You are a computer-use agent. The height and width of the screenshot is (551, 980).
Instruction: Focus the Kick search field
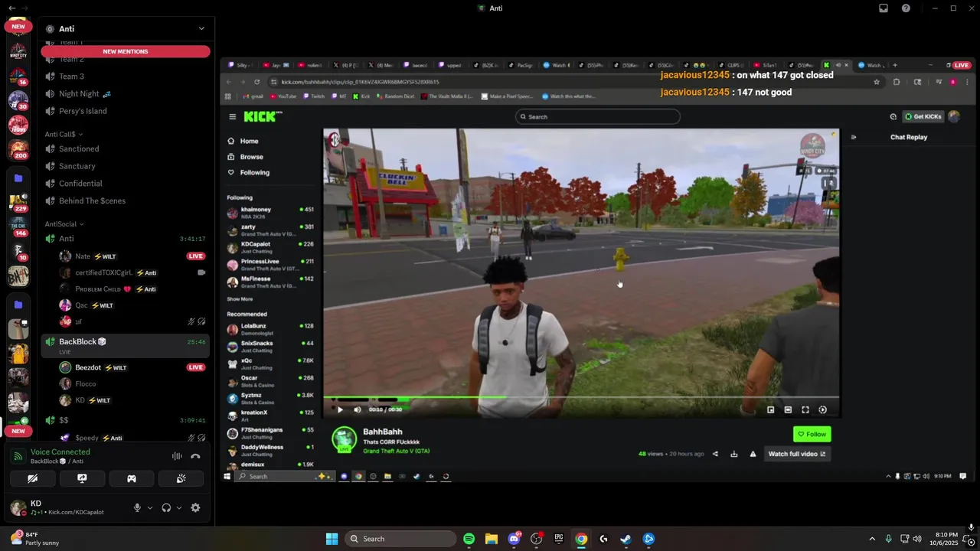point(597,116)
